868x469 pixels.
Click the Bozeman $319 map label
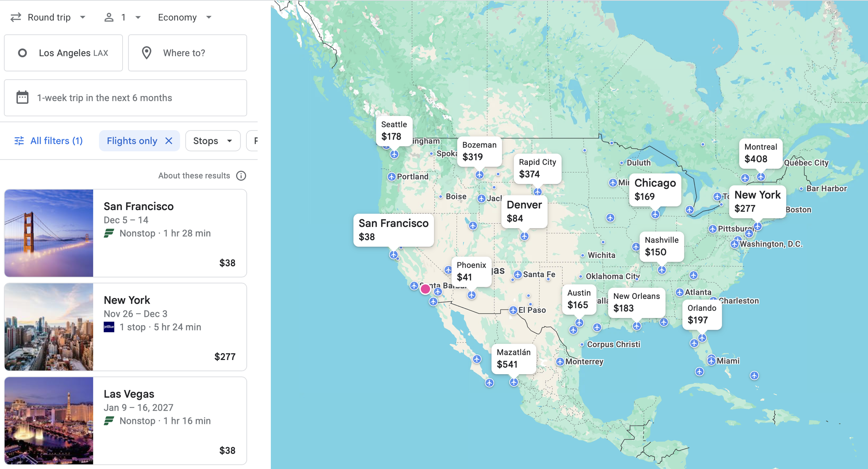pos(479,151)
